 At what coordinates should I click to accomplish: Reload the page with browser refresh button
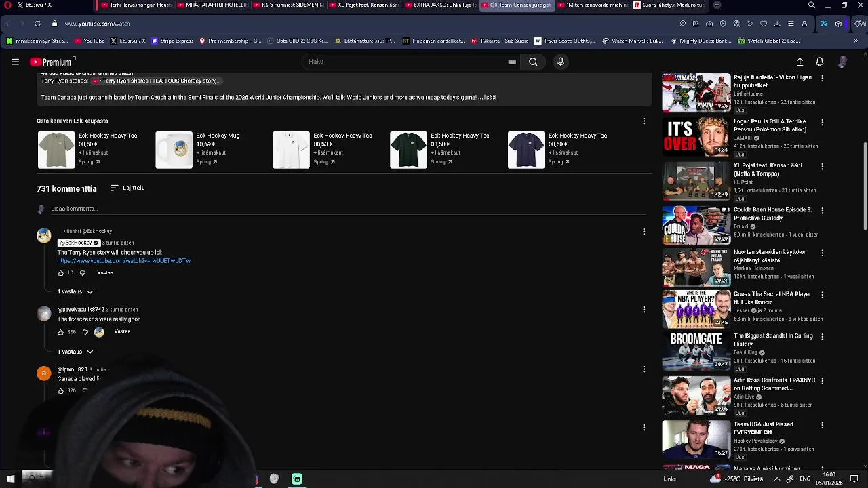pyautogui.click(x=37, y=24)
